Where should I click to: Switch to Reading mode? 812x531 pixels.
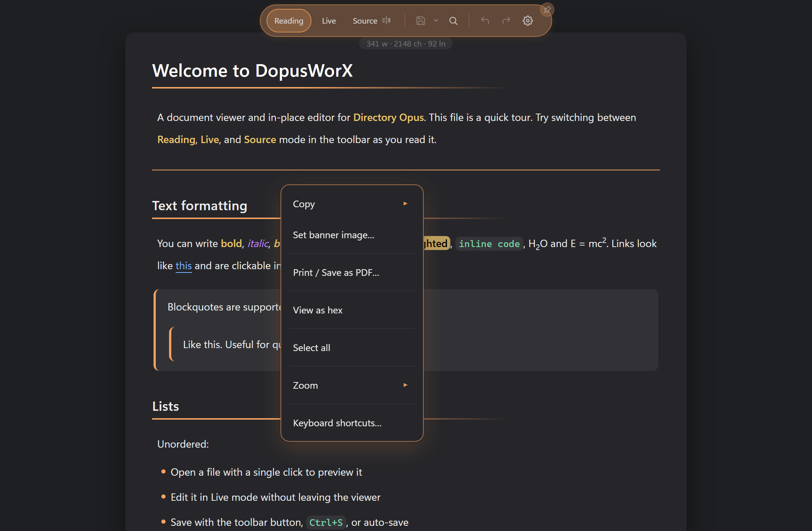(x=289, y=21)
